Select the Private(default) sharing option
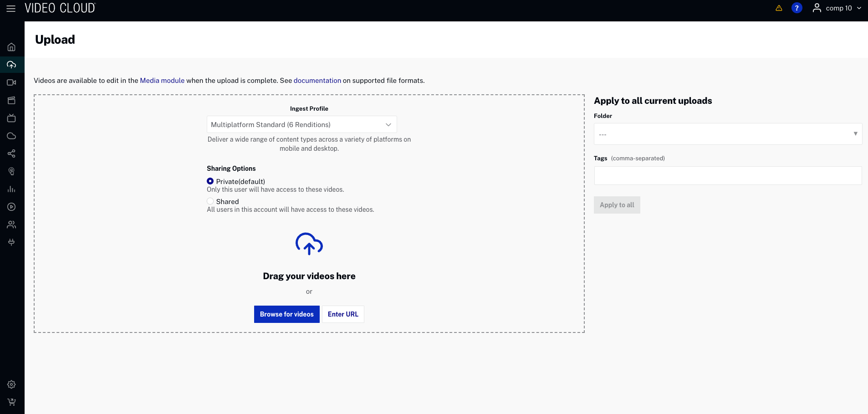Viewport: 868px width, 414px height. point(210,181)
